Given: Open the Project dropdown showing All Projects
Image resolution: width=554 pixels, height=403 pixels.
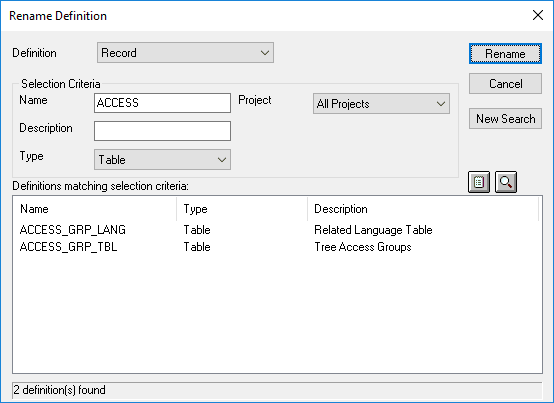Looking at the screenshot, I should pos(381,104).
